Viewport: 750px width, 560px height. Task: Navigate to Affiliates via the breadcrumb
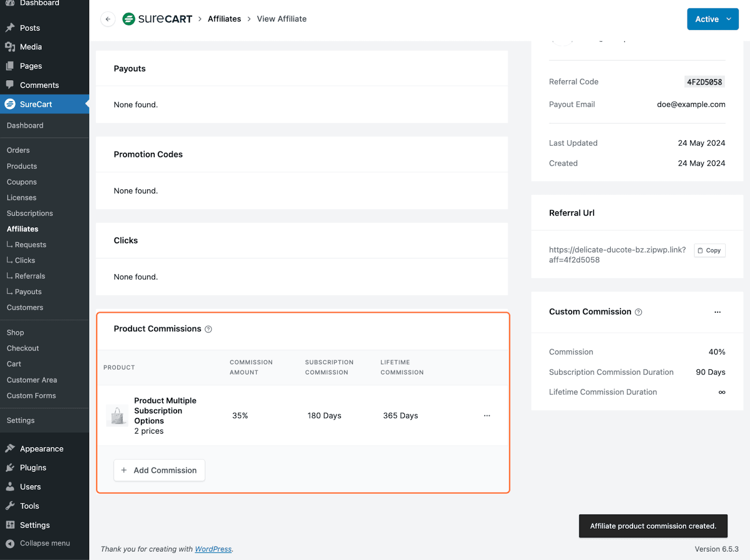click(224, 19)
